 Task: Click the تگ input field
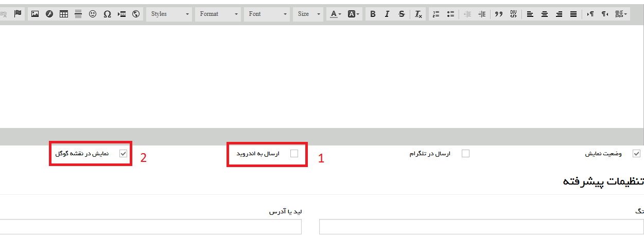(x=481, y=227)
